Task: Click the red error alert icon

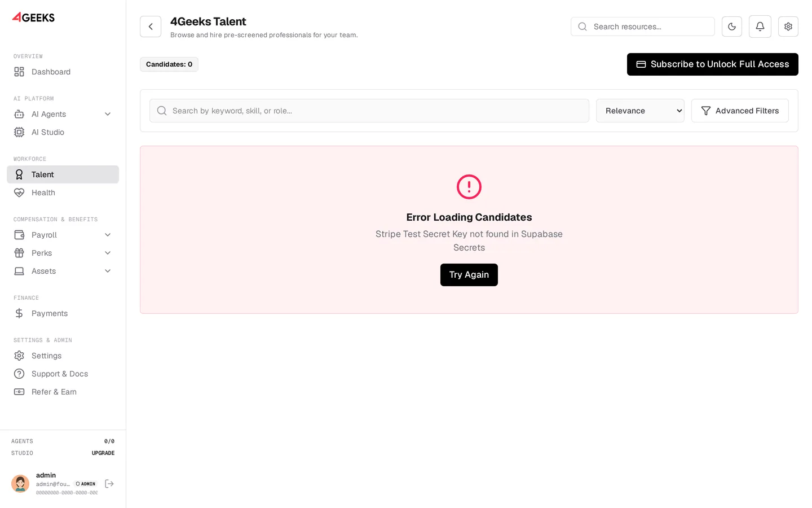Action: point(469,187)
